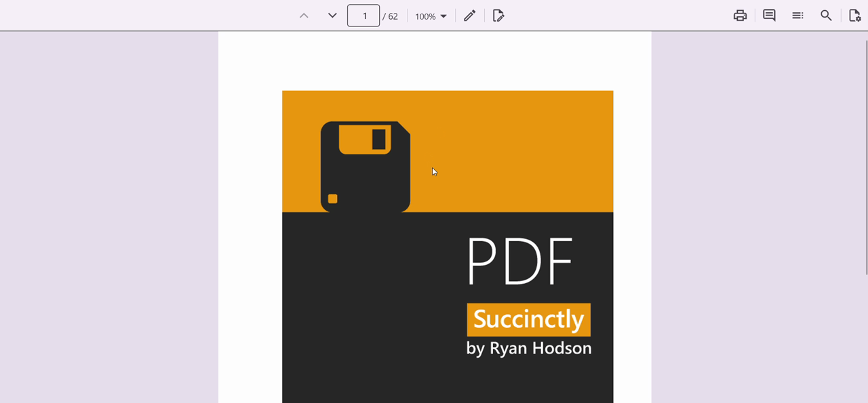Click the '/ 62' total page count
Viewport: 868px width, 403px height.
(390, 16)
